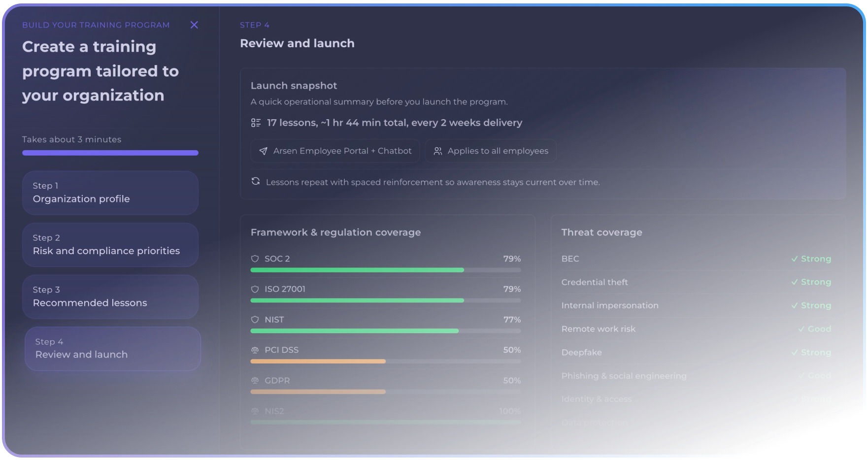Click the lessons list icon in snapshot
The image size is (868, 460).
[256, 123]
